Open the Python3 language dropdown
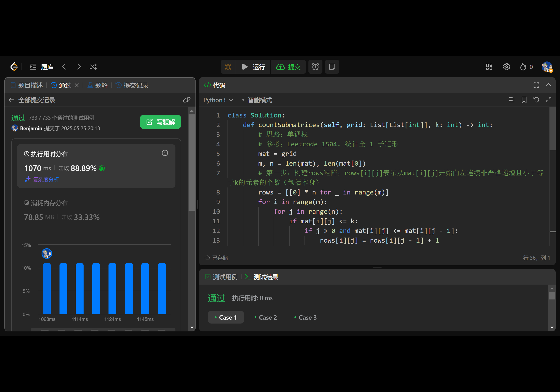This screenshot has width=560, height=392. pyautogui.click(x=218, y=100)
